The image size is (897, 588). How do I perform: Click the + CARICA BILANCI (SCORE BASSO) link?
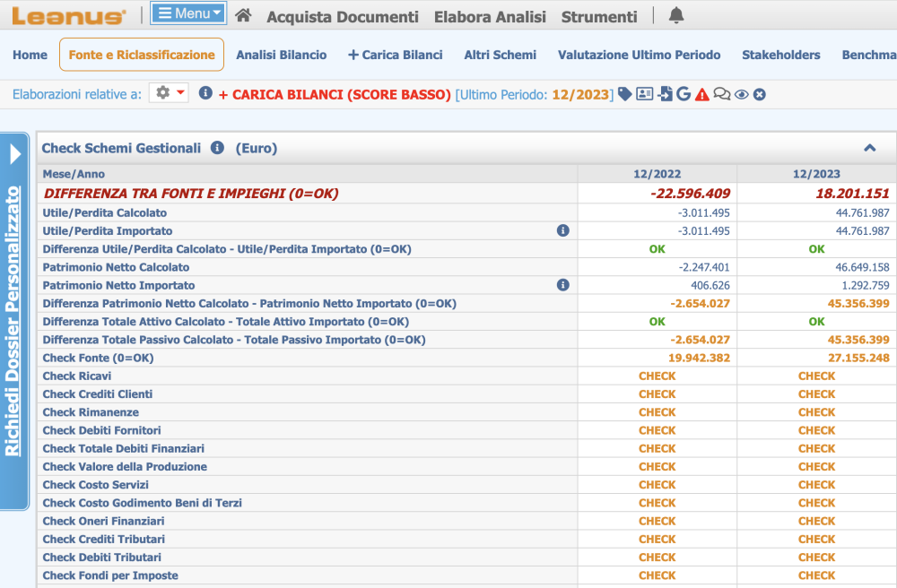(x=335, y=94)
